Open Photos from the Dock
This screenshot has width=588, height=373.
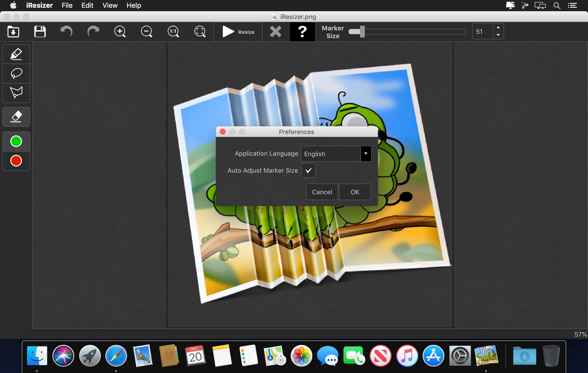pos(301,356)
